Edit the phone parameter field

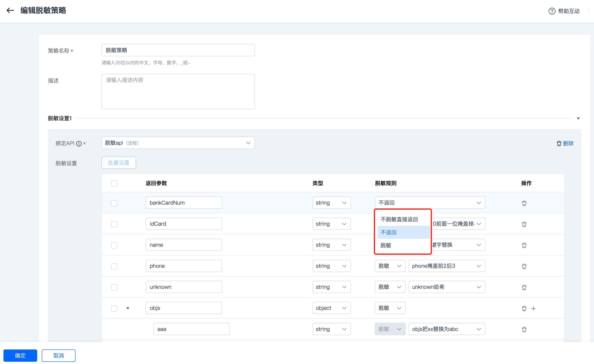click(184, 266)
